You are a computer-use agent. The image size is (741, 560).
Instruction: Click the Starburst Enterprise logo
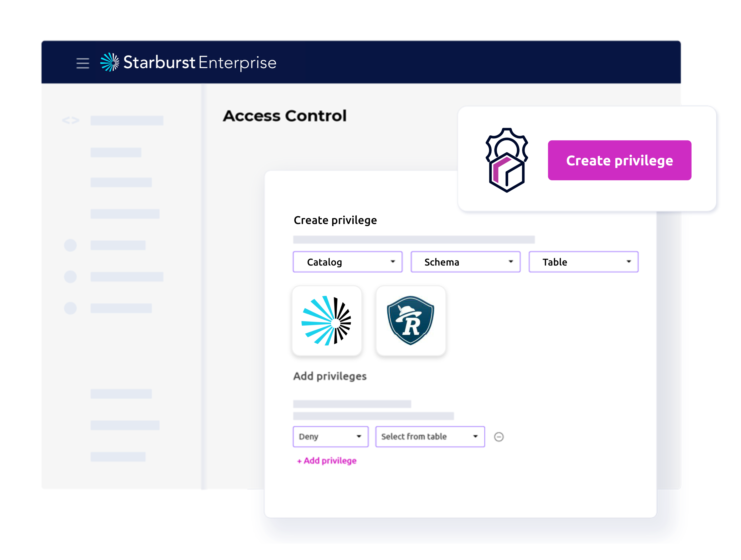(x=188, y=62)
